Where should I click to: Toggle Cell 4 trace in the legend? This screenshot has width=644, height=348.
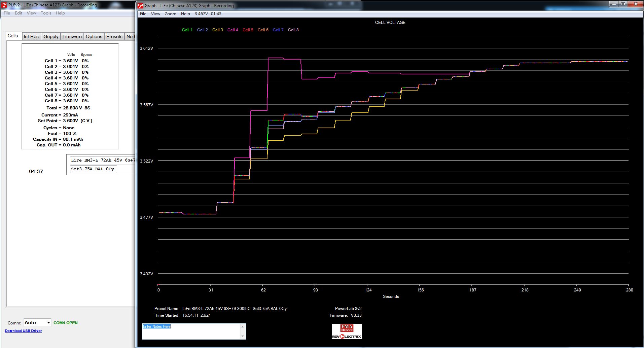coord(232,30)
